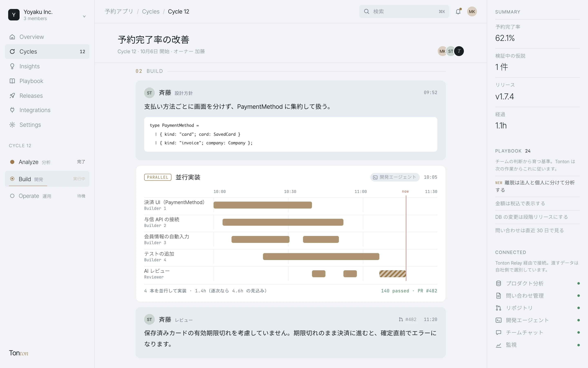Click the Integrations plug icon
Image resolution: width=588 pixels, height=368 pixels.
point(12,110)
